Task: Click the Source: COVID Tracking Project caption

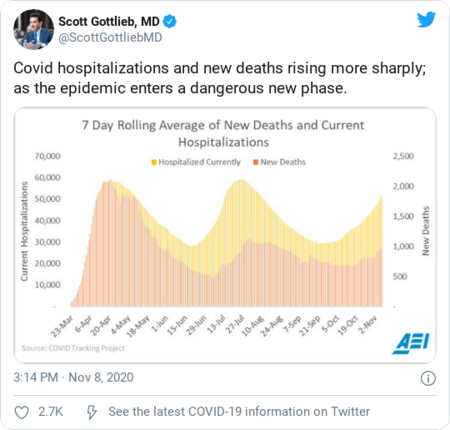Action: click(x=73, y=348)
